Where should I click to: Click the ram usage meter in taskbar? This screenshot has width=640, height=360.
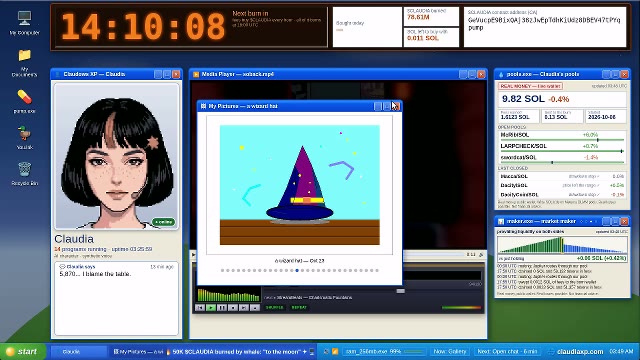pos(384,351)
